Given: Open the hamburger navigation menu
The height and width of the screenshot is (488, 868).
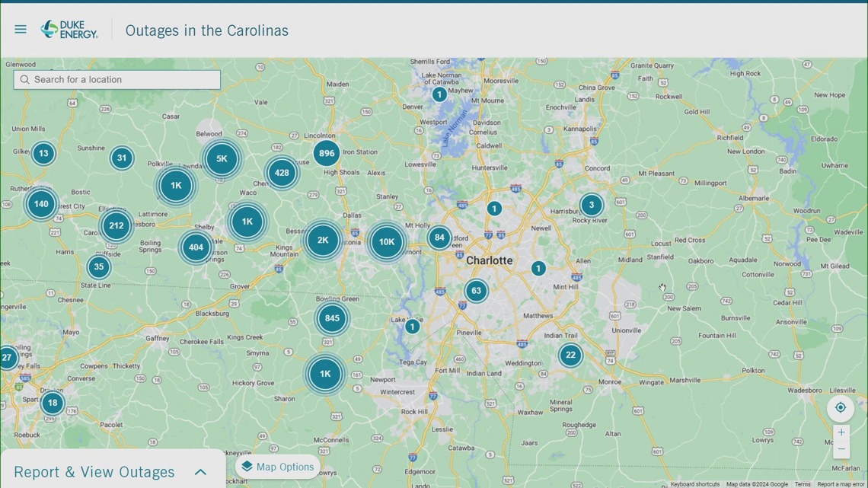Looking at the screenshot, I should [x=20, y=29].
